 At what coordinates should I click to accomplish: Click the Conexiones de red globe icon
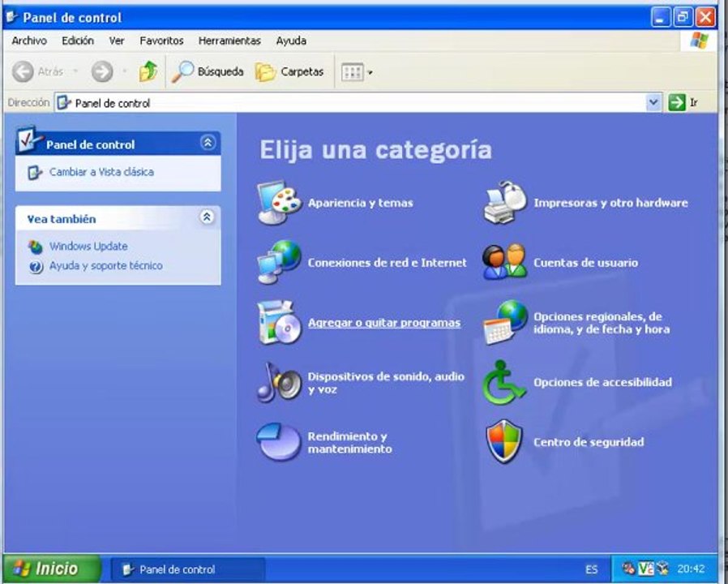pyautogui.click(x=280, y=262)
